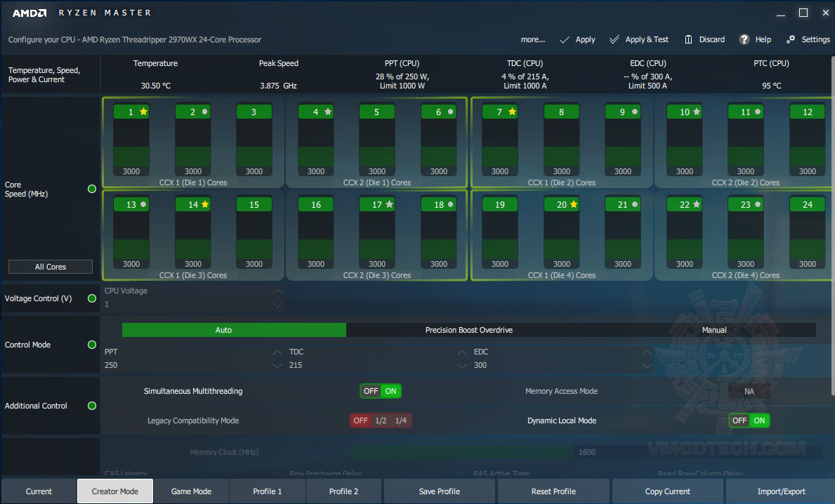Select Auto control mode
Image resolution: width=835 pixels, height=504 pixels.
point(234,330)
